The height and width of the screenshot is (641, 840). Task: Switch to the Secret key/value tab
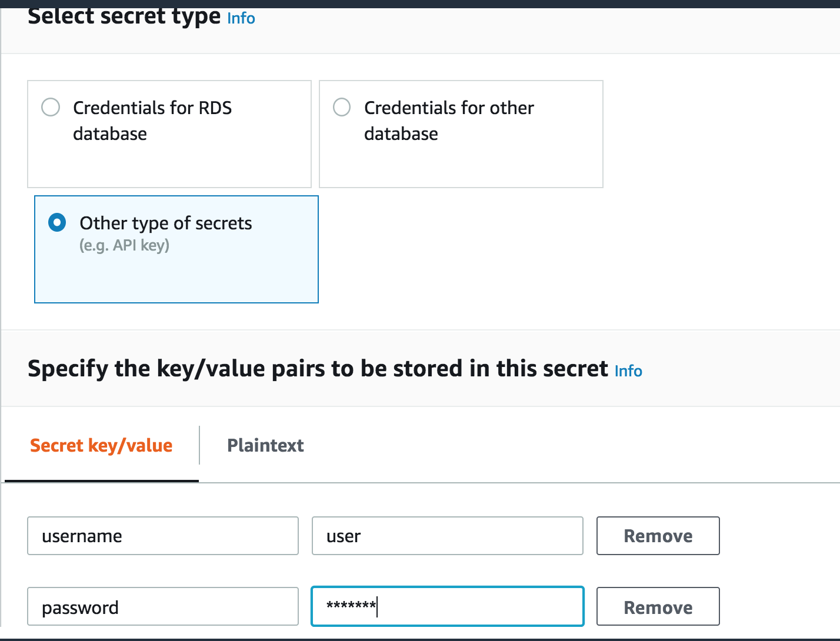click(101, 445)
